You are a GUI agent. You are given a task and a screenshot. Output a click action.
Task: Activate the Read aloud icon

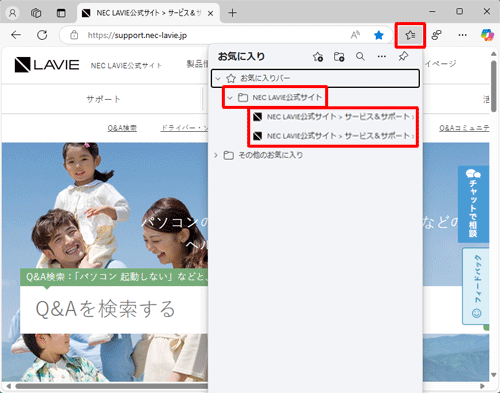355,35
